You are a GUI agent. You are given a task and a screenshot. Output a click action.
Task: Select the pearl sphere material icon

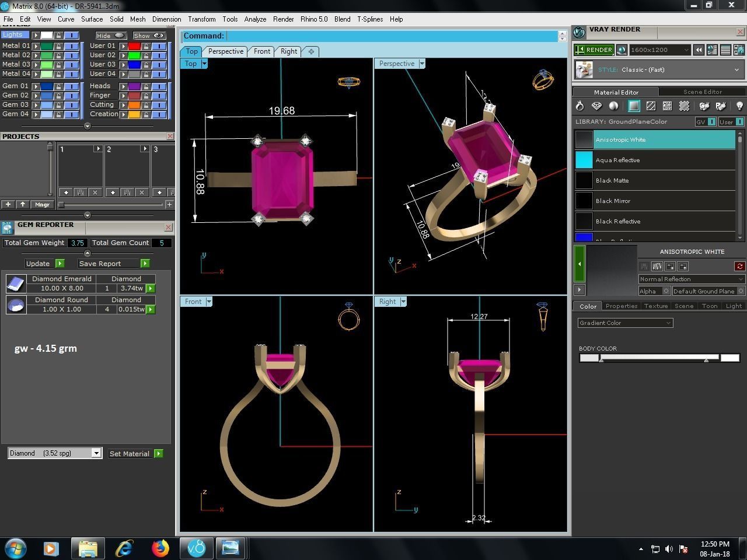click(x=613, y=106)
